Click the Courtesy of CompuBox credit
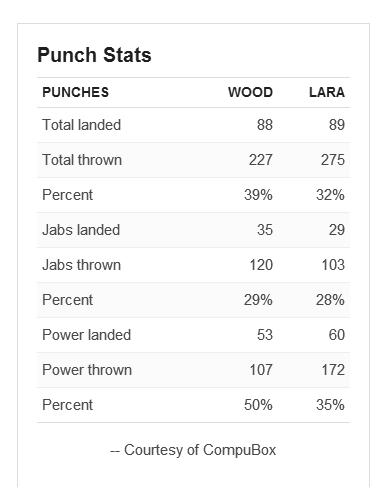386x487 pixels. click(x=193, y=450)
